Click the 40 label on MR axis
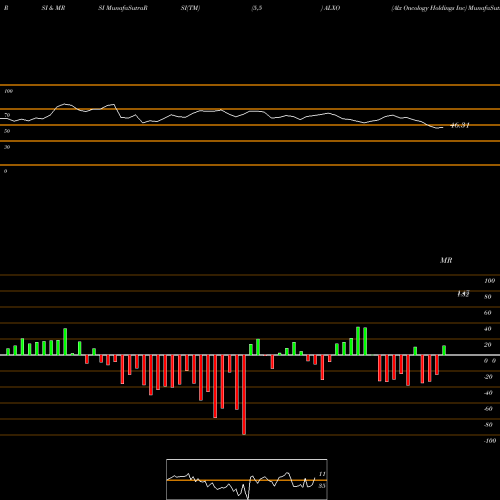500x500 pixels. 488,329
